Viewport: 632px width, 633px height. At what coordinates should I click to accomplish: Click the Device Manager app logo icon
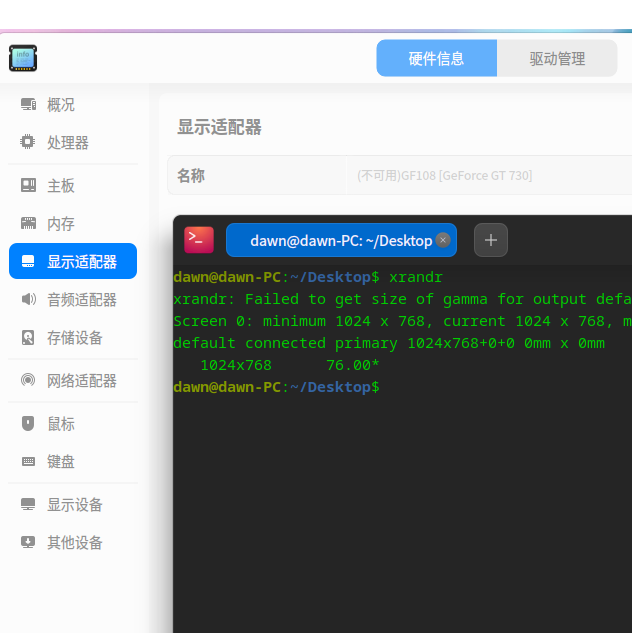coord(23,58)
